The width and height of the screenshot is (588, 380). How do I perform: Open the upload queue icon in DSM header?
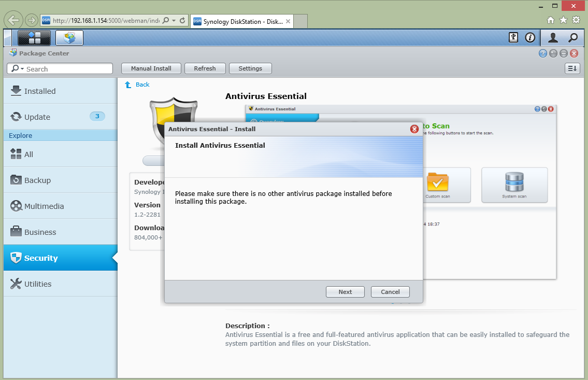(x=513, y=37)
